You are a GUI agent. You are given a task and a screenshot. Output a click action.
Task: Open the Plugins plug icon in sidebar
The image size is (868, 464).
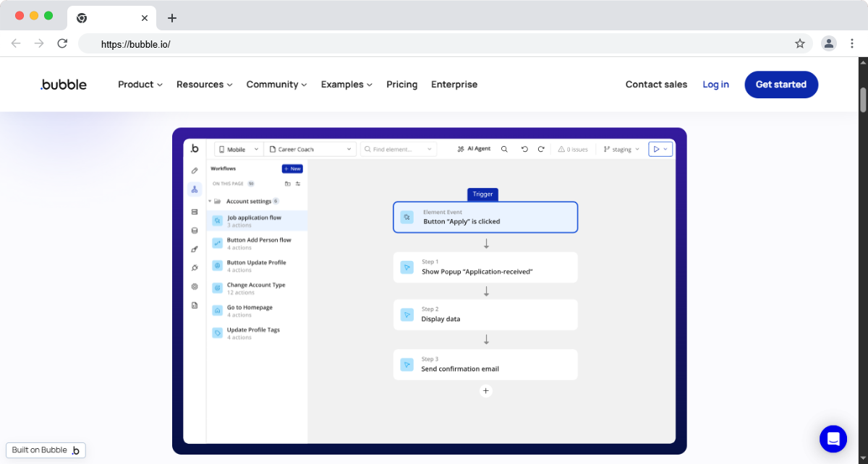[195, 268]
